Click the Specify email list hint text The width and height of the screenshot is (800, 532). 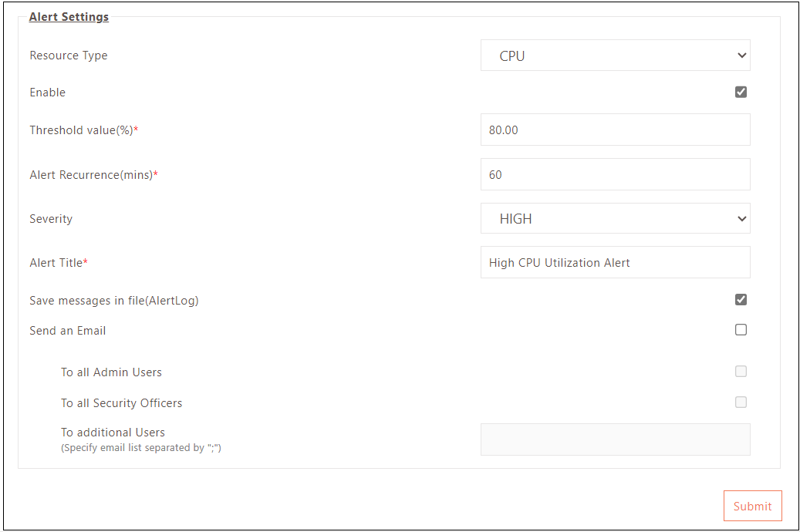click(141, 447)
